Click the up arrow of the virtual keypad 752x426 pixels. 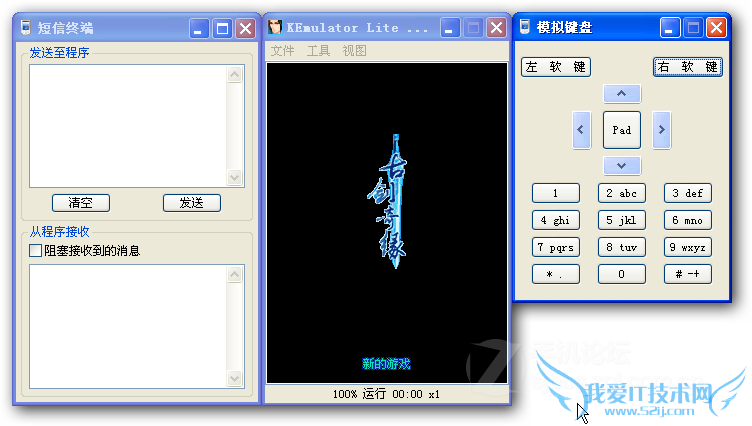pyautogui.click(x=622, y=94)
